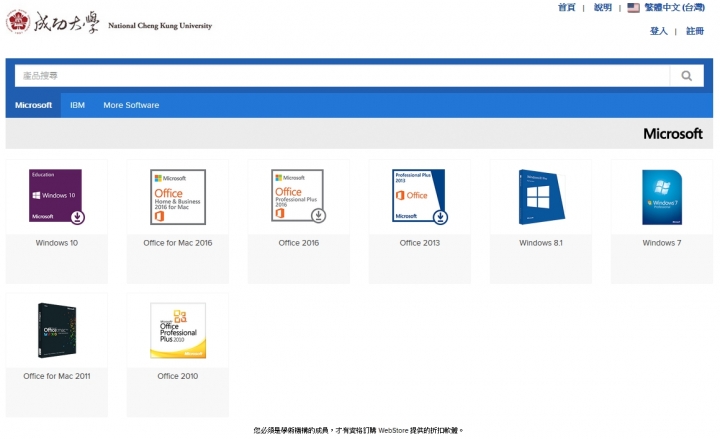Click the Office 2016 title text

coord(298,243)
